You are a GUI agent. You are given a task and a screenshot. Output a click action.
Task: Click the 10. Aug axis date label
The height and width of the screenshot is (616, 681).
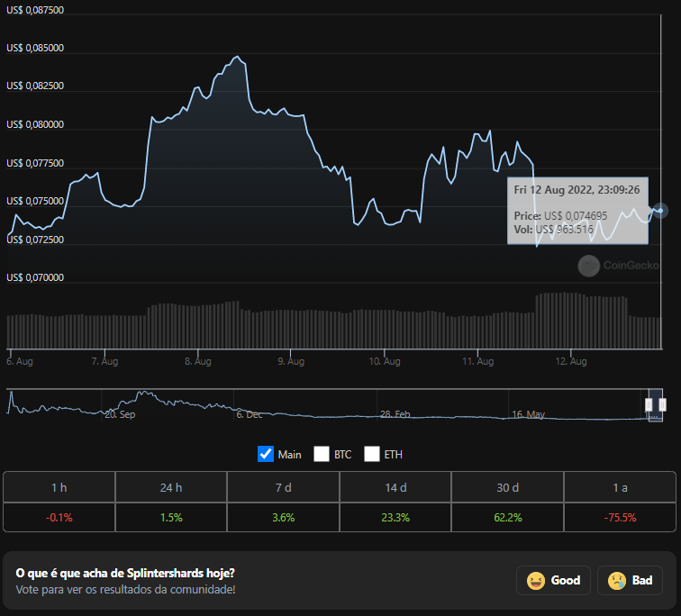pos(385,361)
